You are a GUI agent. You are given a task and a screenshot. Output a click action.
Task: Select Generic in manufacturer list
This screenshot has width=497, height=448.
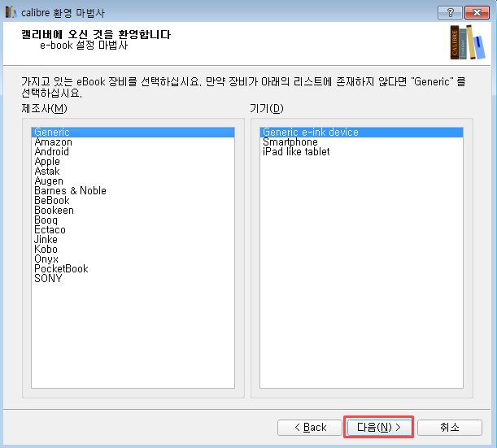133,132
